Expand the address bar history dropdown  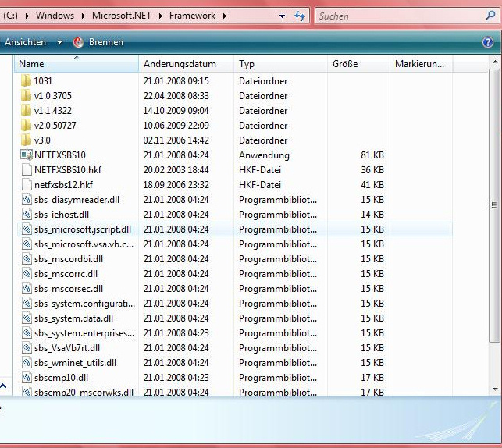[x=282, y=16]
